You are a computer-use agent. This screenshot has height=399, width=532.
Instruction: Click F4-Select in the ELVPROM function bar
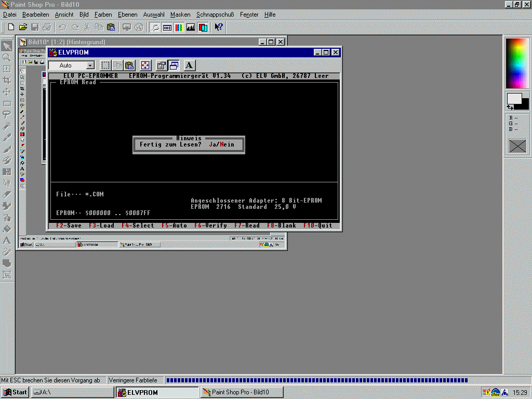click(138, 225)
